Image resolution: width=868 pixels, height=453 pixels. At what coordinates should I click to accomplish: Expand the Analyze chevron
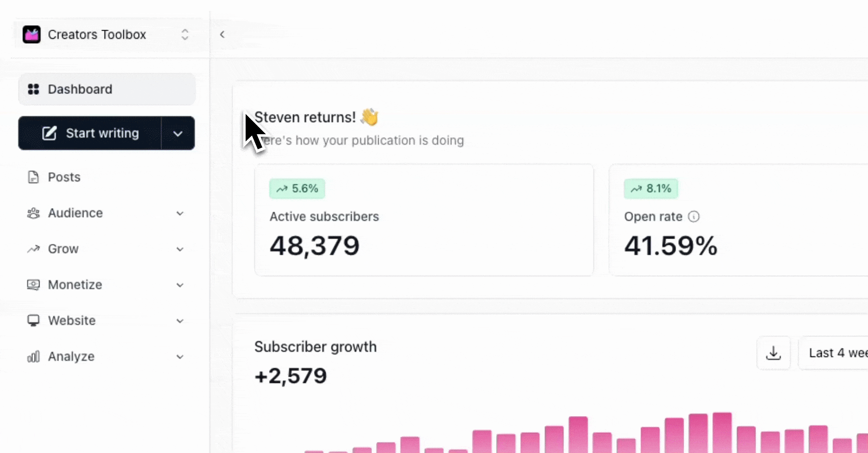[180, 357]
